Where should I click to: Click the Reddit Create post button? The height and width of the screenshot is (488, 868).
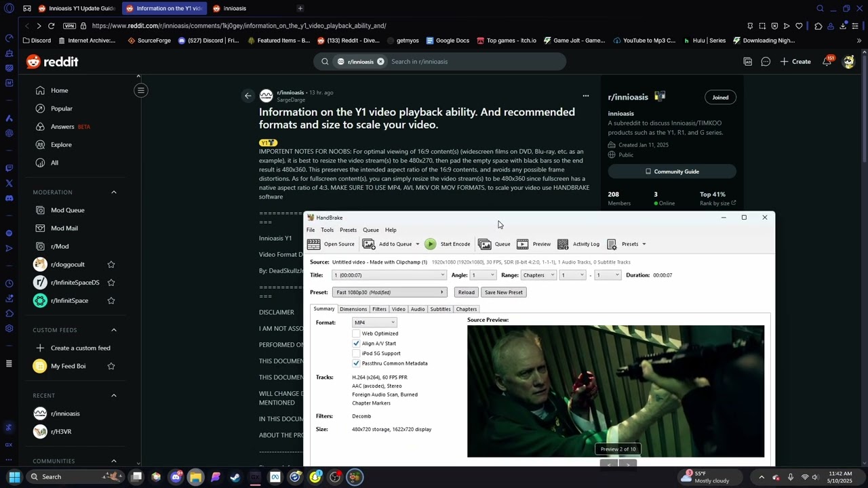[795, 62]
